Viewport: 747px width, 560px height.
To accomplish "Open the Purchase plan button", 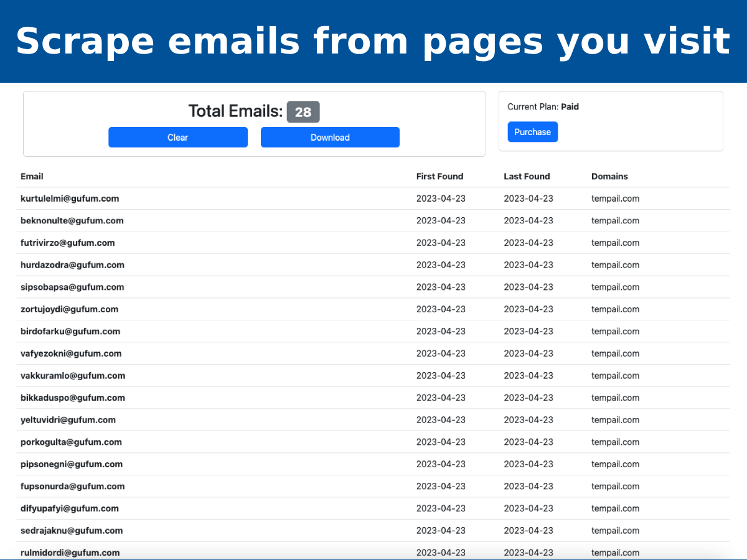I will [533, 132].
